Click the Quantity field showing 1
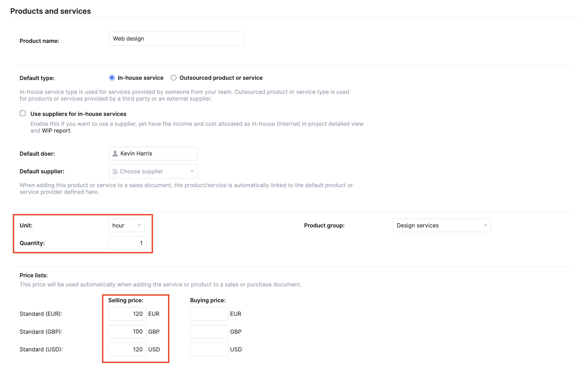This screenshot has width=588, height=367. [127, 243]
